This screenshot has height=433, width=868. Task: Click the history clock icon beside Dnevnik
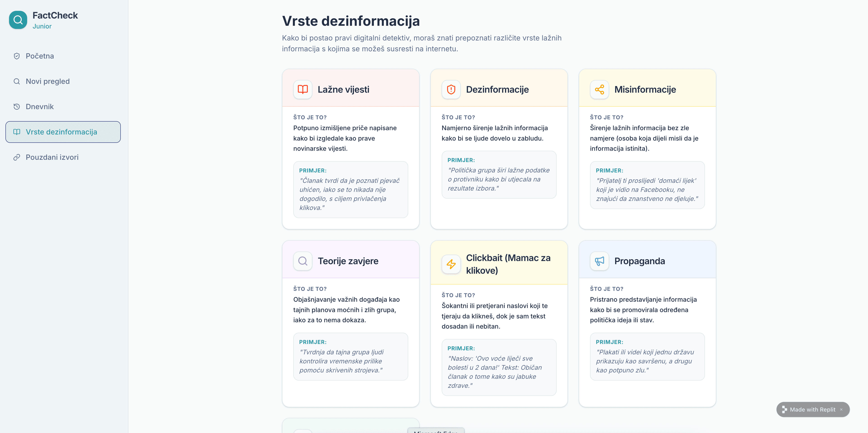[x=17, y=106]
